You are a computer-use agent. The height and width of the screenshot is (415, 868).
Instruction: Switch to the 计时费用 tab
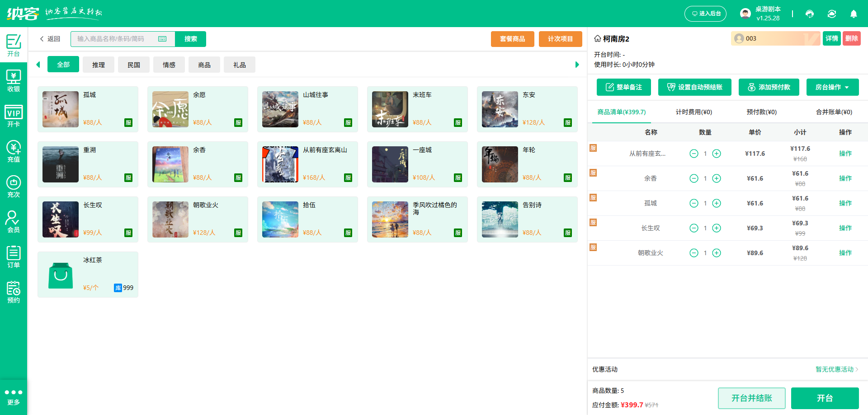693,112
